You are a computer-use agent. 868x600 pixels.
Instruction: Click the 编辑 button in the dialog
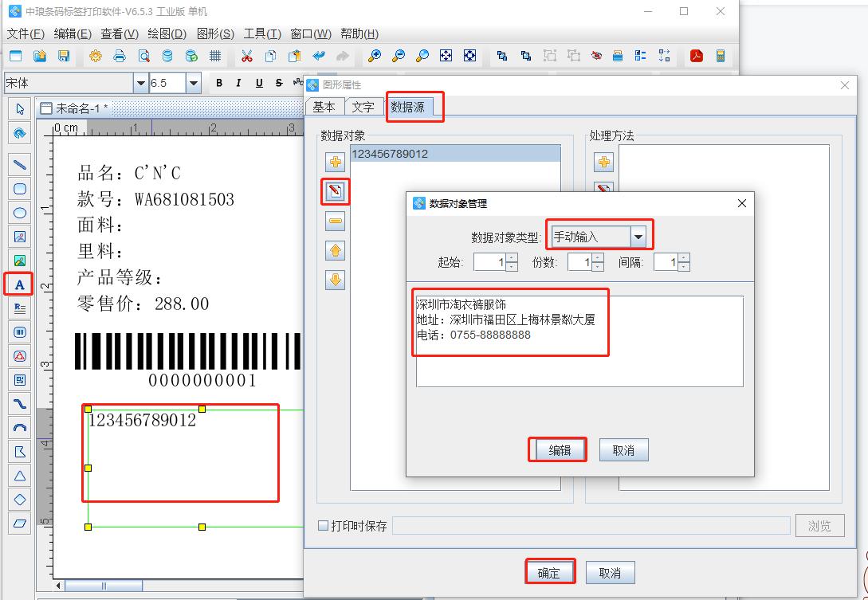pos(557,449)
